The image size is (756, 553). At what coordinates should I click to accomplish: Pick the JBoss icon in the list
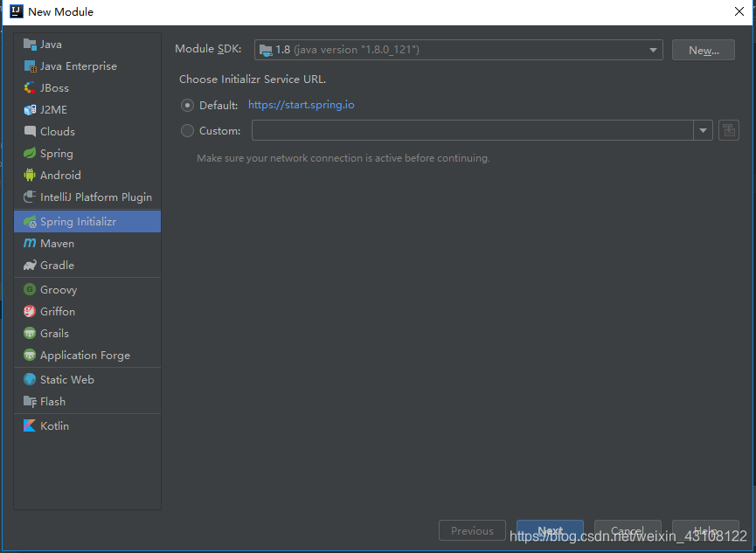[30, 87]
